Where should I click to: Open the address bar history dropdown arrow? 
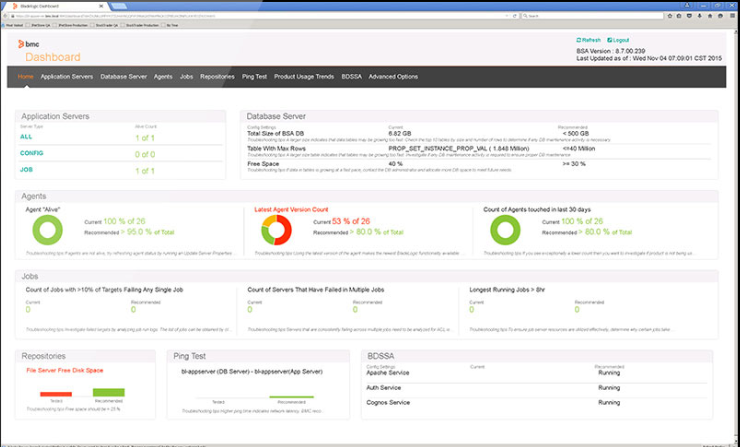(x=507, y=16)
